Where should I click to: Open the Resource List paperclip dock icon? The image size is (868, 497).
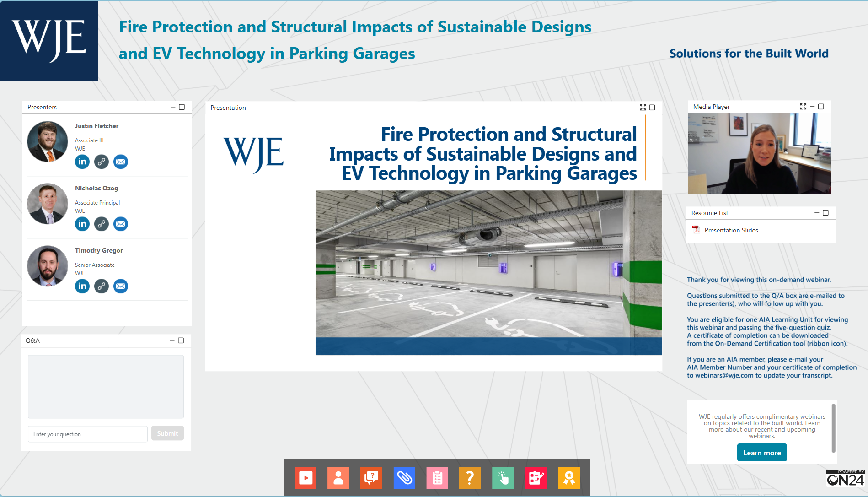pyautogui.click(x=404, y=478)
